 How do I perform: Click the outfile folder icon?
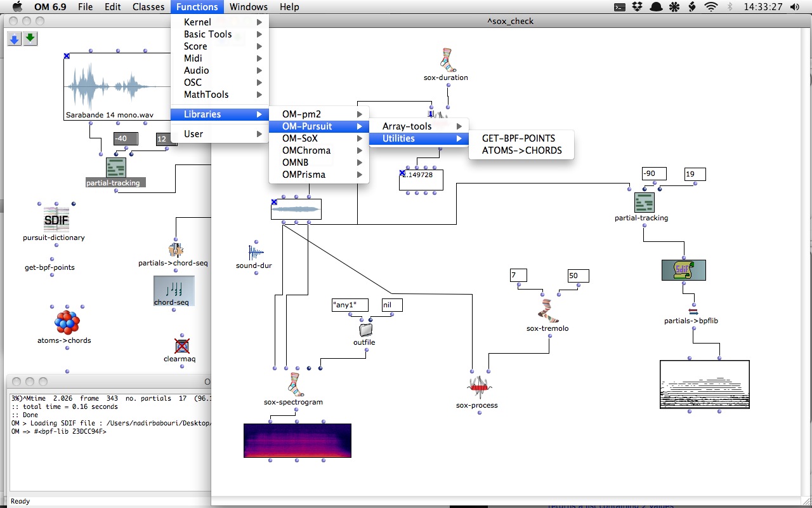click(x=365, y=330)
